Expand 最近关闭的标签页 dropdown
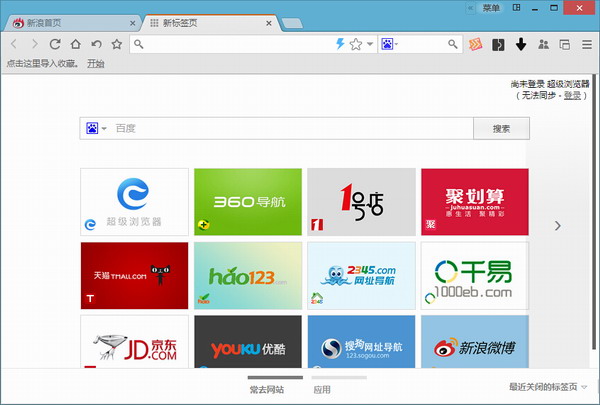 (x=548, y=387)
